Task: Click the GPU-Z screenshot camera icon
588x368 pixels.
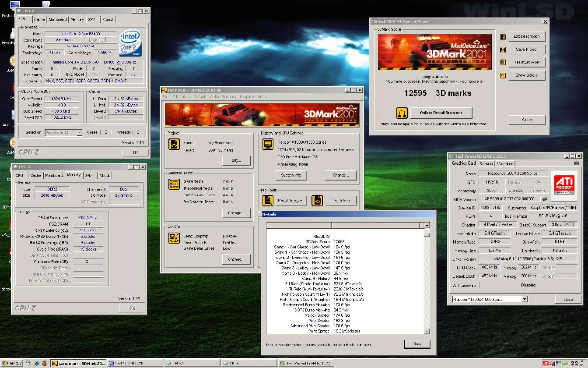Action: (576, 163)
